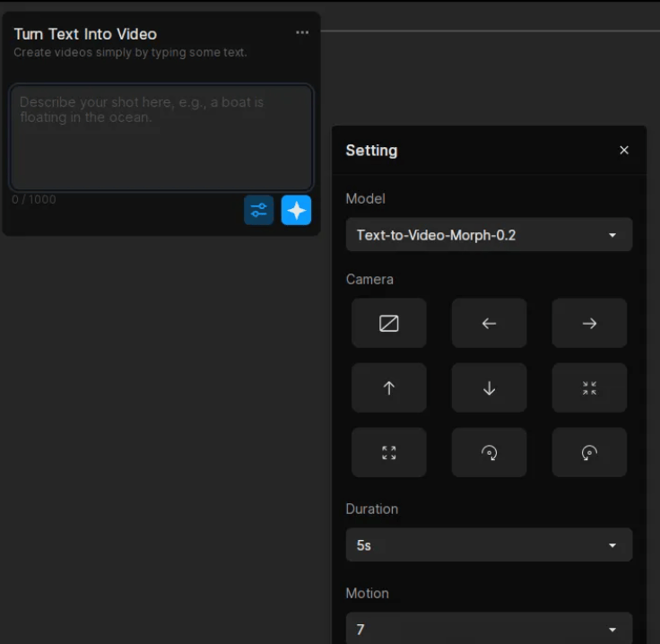Choose the pan right camera arrow

[x=589, y=323]
